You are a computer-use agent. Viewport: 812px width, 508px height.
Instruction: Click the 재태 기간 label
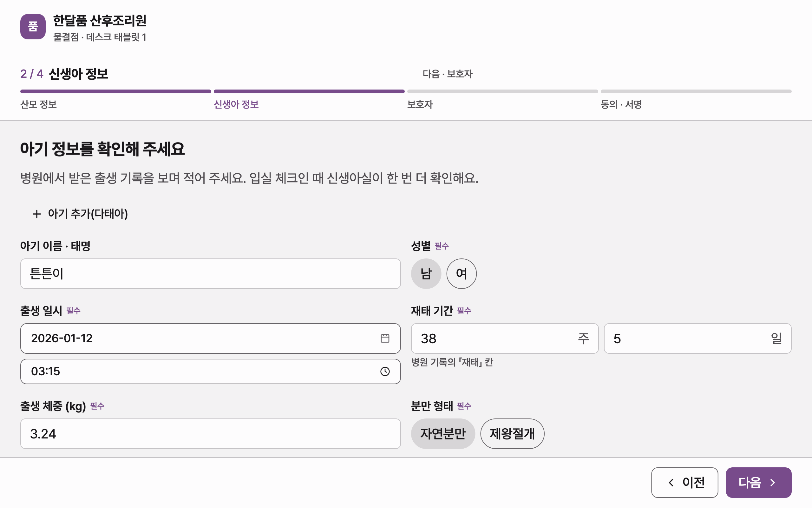(x=432, y=311)
